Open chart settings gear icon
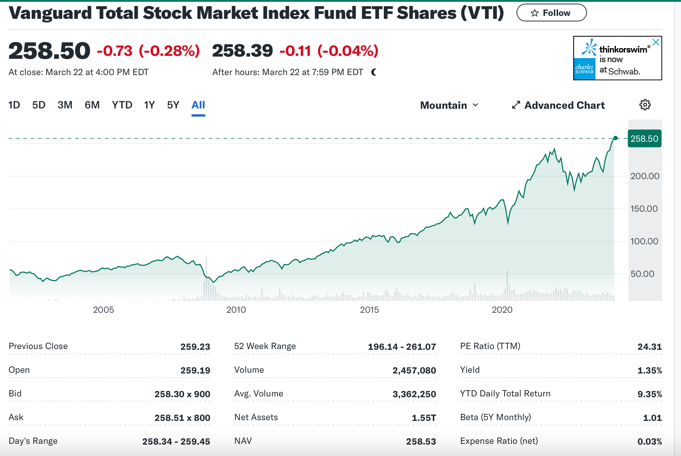Viewport: 681px width, 456px height. click(x=645, y=105)
